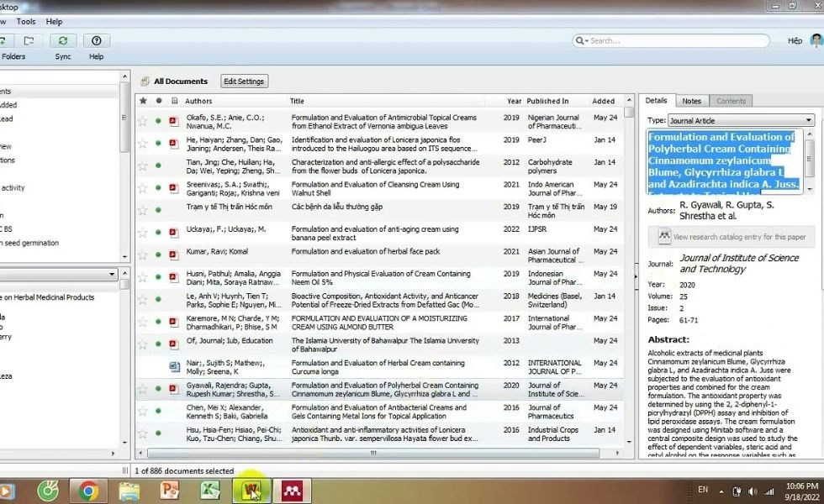Star the Gyawali, Rajendra document
This screenshot has width=824, height=504.
point(142,389)
